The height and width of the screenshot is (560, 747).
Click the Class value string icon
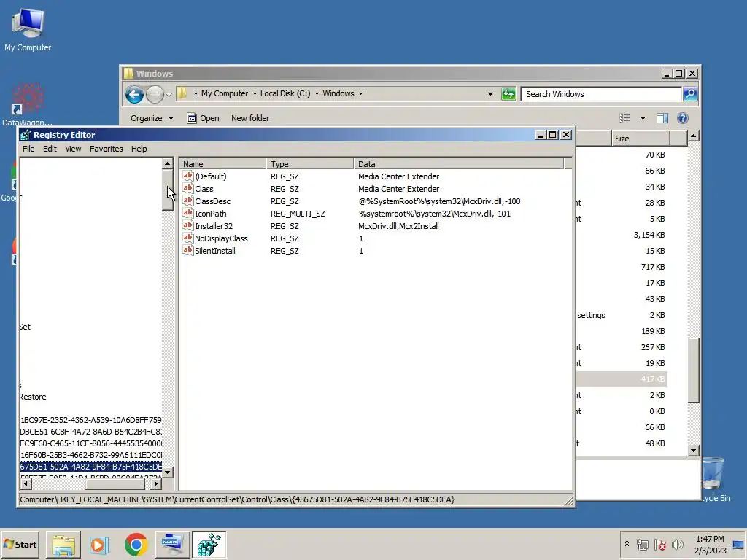[x=188, y=189]
